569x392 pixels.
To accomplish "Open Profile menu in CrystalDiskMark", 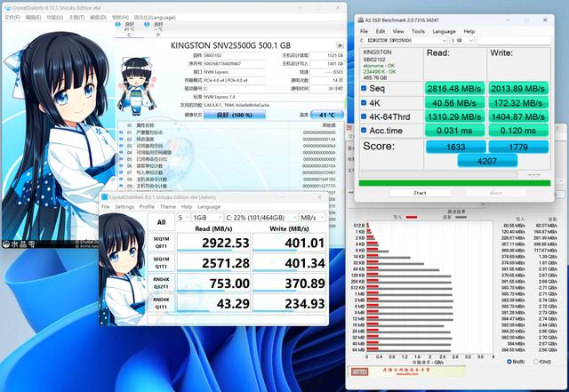I will 147,206.
